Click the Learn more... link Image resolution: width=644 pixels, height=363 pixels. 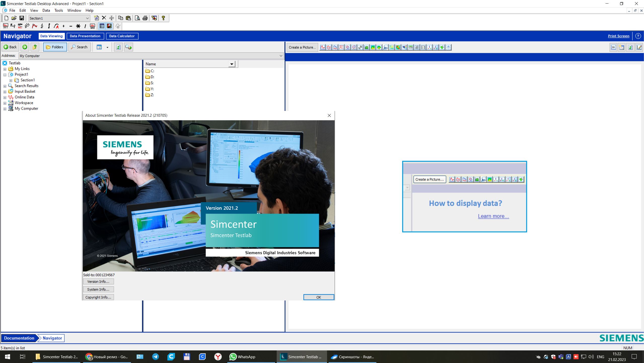coord(493,216)
